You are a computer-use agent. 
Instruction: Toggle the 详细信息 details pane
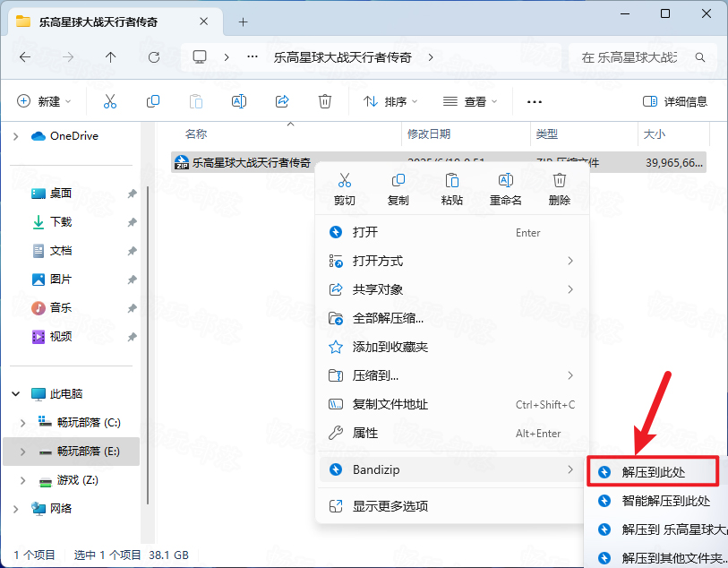[x=674, y=101]
